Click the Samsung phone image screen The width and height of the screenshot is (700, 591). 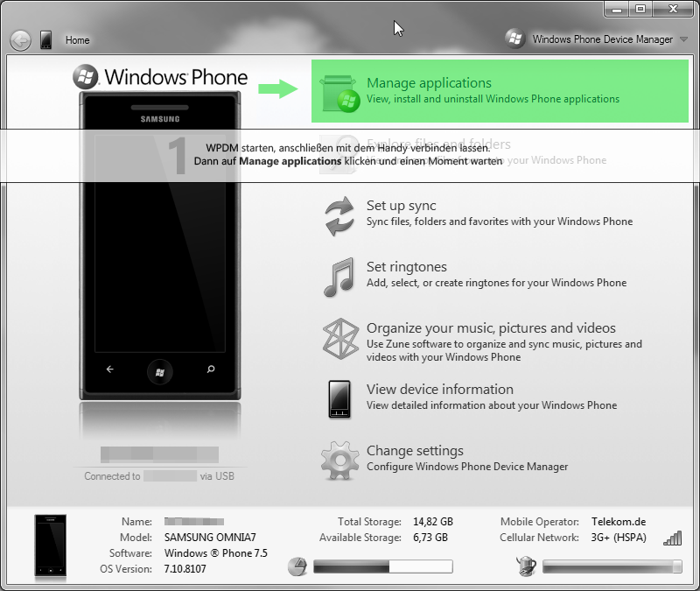pyautogui.click(x=160, y=243)
